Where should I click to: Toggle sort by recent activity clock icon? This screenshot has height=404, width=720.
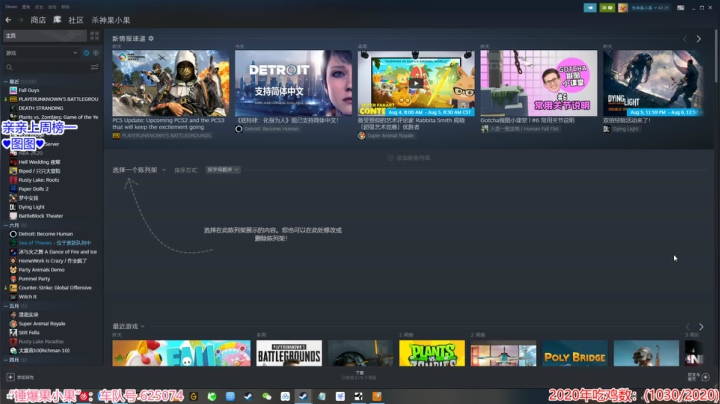click(x=86, y=53)
